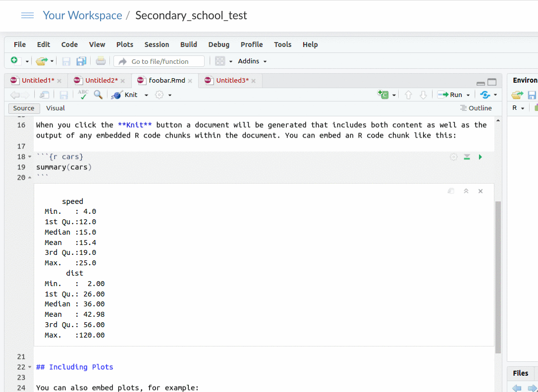The image size is (538, 392).
Task: Click the Go to file/function field
Action: (x=159, y=61)
